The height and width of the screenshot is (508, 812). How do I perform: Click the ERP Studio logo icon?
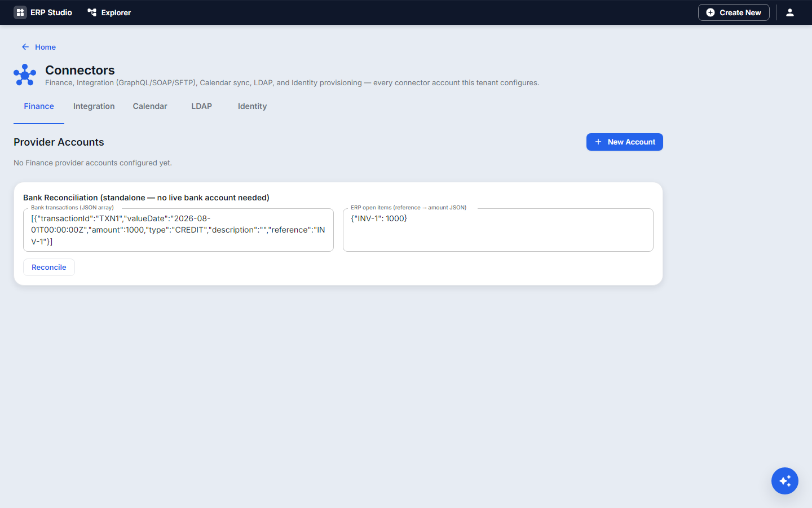[x=20, y=12]
